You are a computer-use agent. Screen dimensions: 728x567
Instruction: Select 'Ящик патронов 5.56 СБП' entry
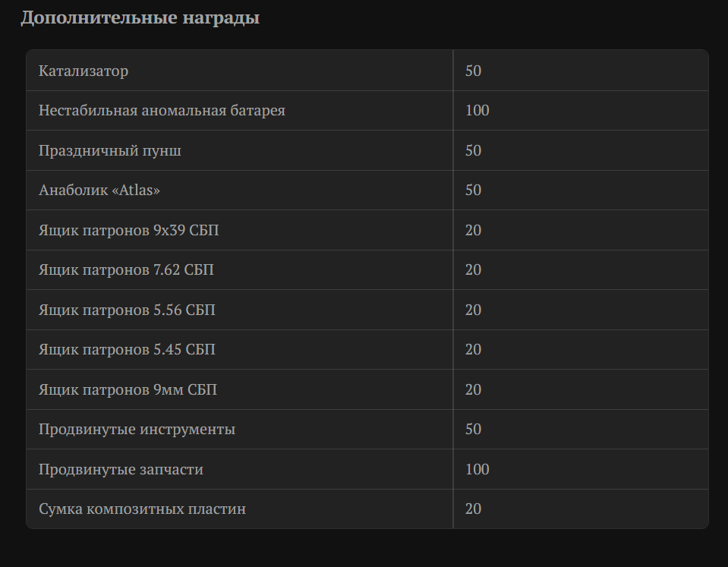coord(127,310)
